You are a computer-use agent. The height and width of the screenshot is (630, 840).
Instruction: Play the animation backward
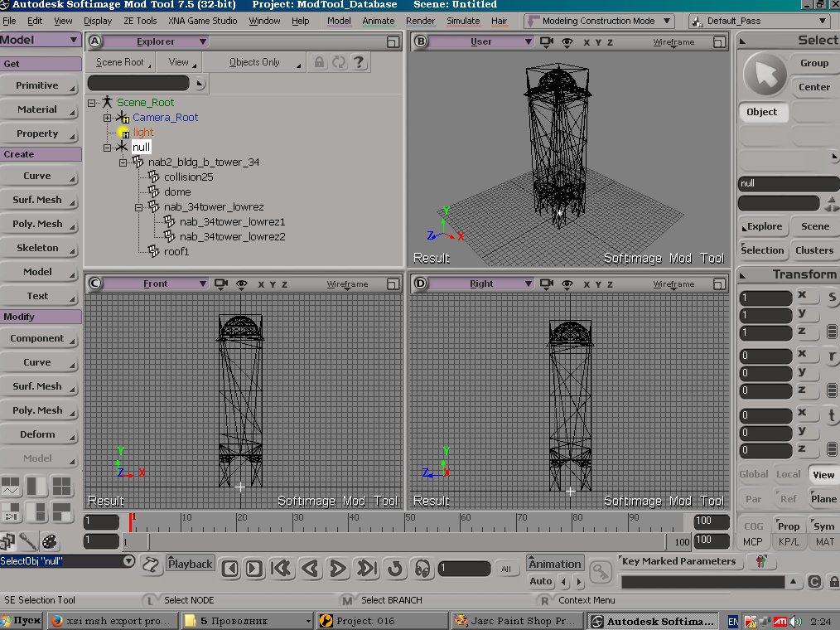click(x=310, y=569)
